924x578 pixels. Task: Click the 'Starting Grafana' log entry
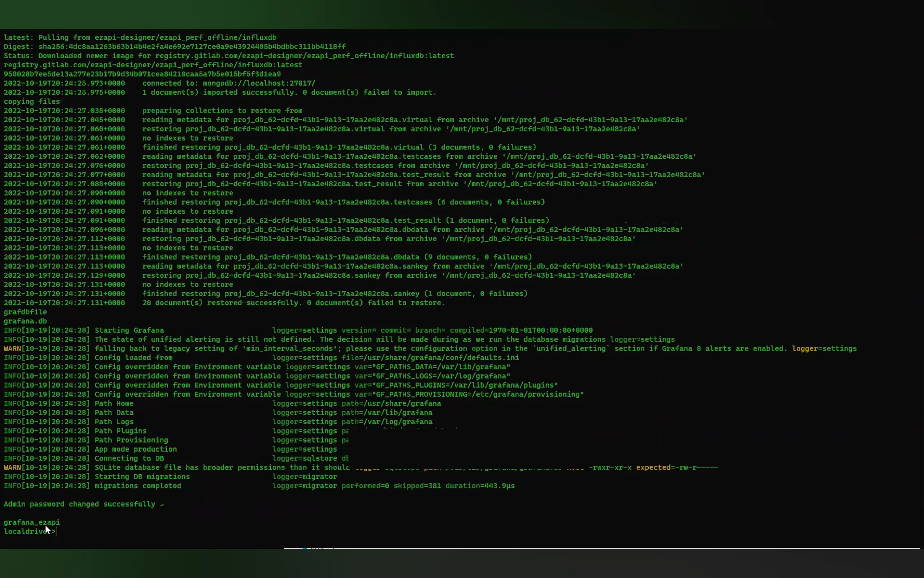coord(129,330)
